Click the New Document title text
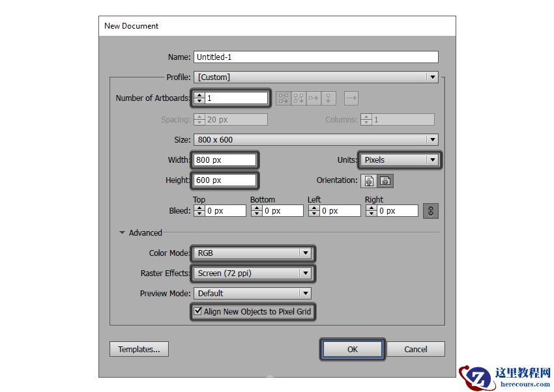 pos(132,26)
